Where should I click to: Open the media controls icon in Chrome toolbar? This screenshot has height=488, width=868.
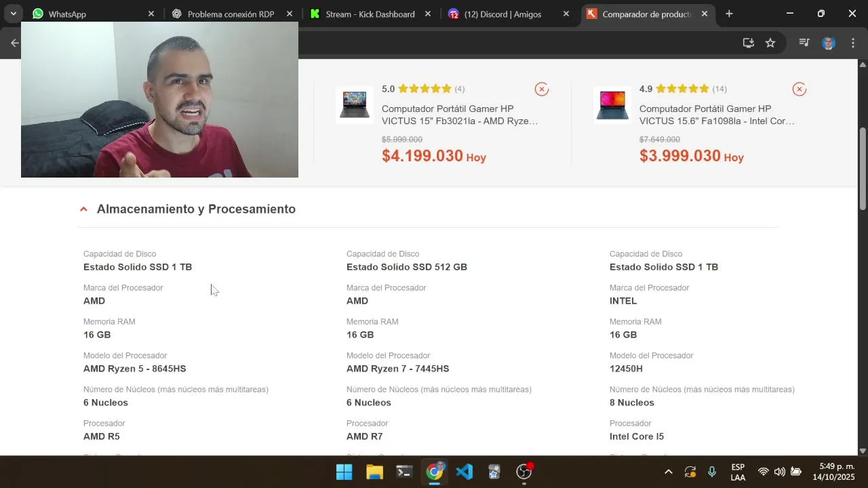pyautogui.click(x=804, y=43)
